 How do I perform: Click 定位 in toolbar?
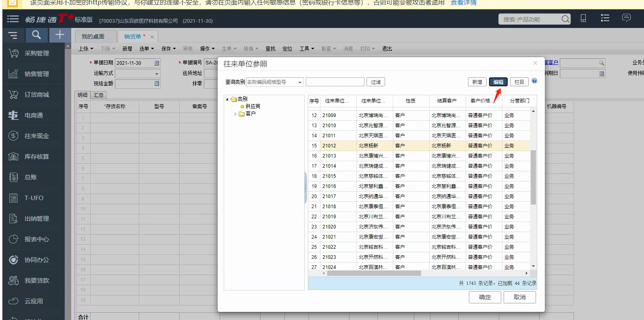[287, 49]
